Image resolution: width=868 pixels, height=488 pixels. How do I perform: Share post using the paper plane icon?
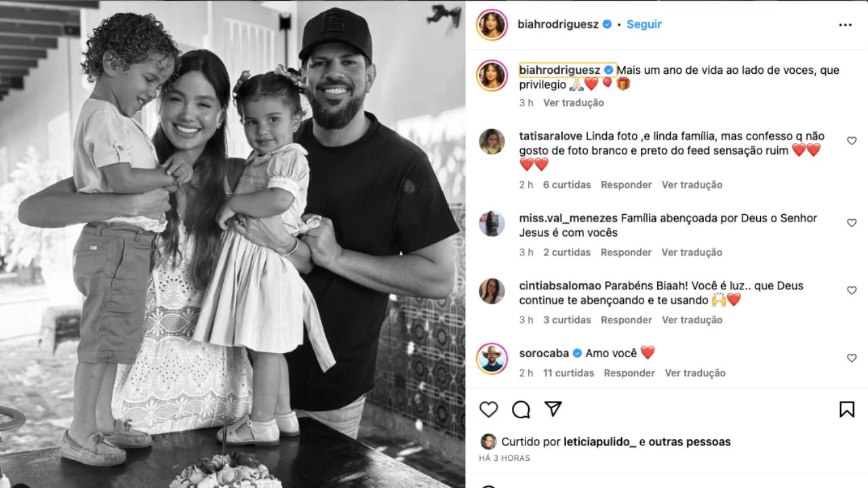pos(553,409)
